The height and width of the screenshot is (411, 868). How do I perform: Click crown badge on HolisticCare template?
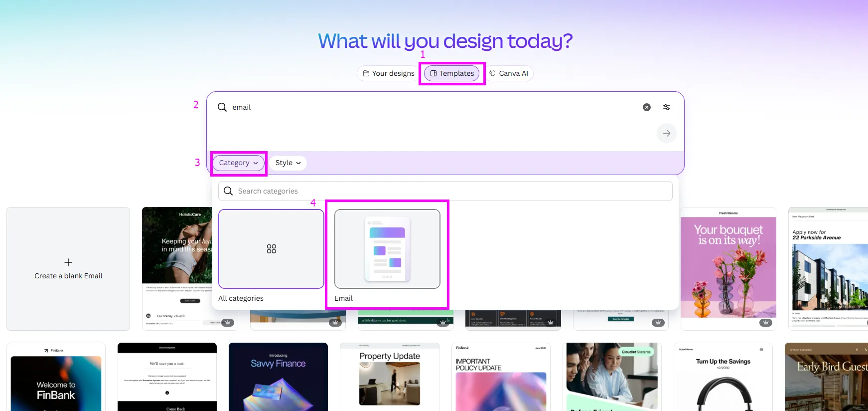228,323
